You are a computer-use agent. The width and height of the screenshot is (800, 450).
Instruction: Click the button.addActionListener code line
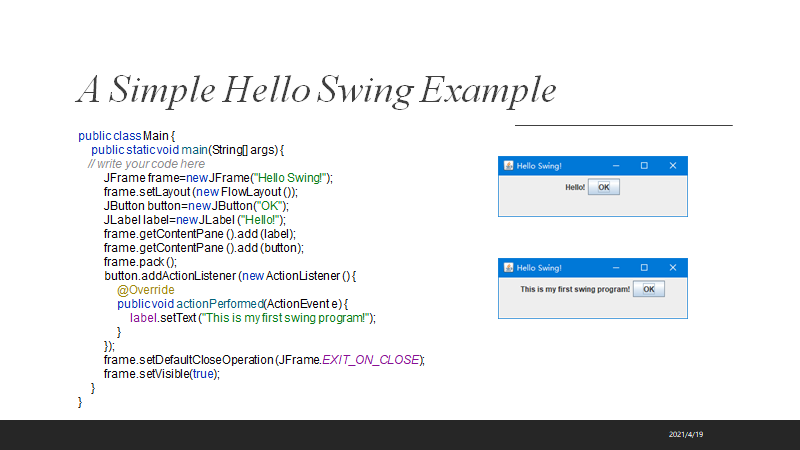230,276
